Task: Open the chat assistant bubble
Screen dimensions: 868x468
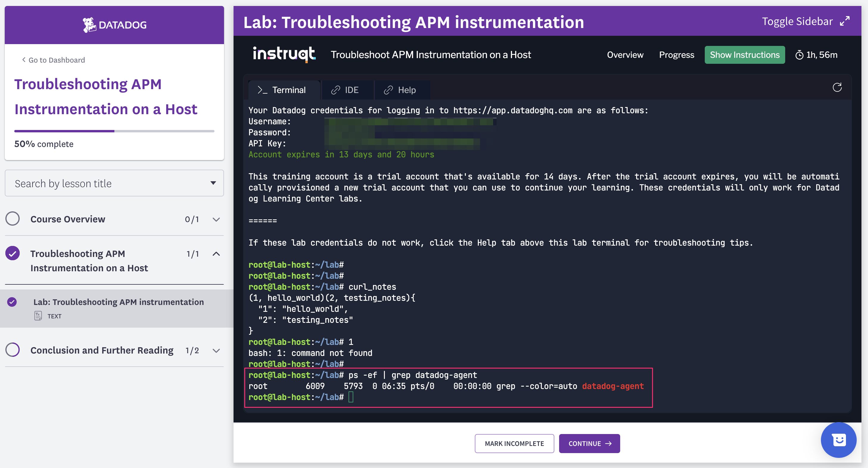Action: pos(838,440)
